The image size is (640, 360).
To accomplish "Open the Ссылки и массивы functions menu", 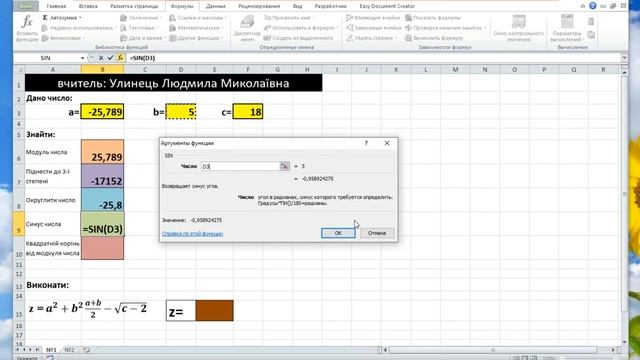I will point(198,18).
